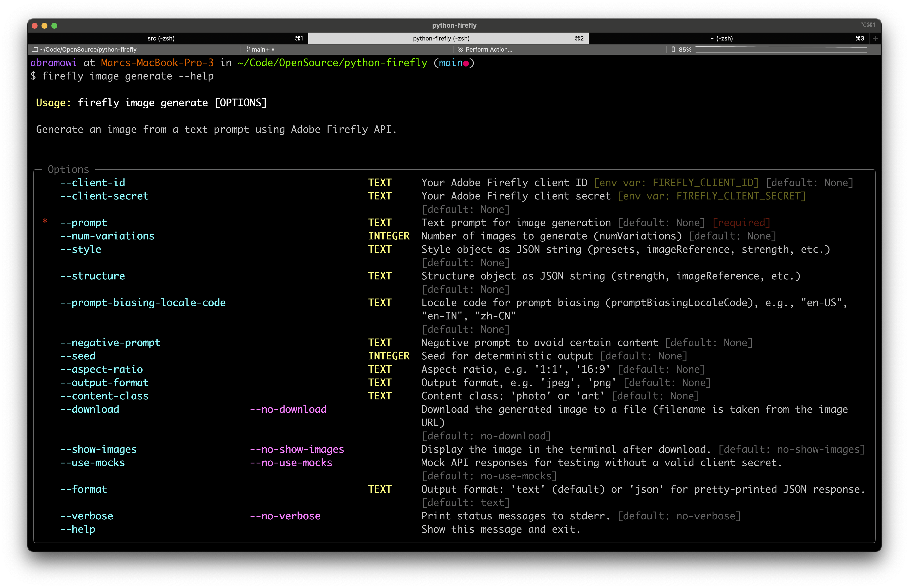Image resolution: width=909 pixels, height=588 pixels.
Task: Add a new terminal tab with plus icon
Action: [875, 38]
